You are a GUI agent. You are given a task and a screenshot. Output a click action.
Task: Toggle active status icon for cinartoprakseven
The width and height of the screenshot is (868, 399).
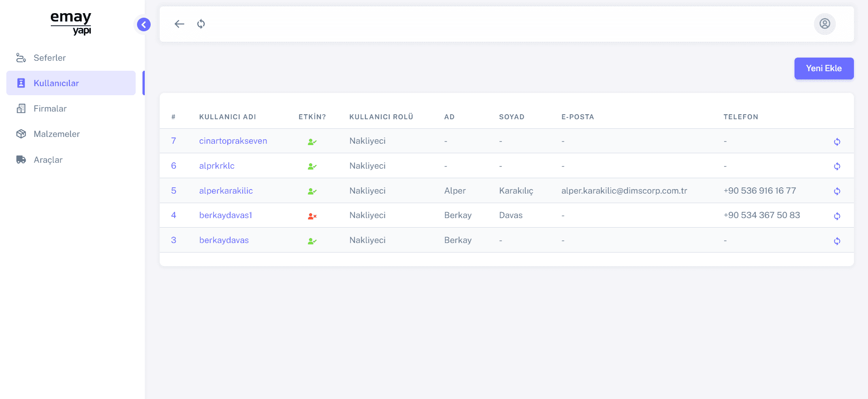coord(312,142)
